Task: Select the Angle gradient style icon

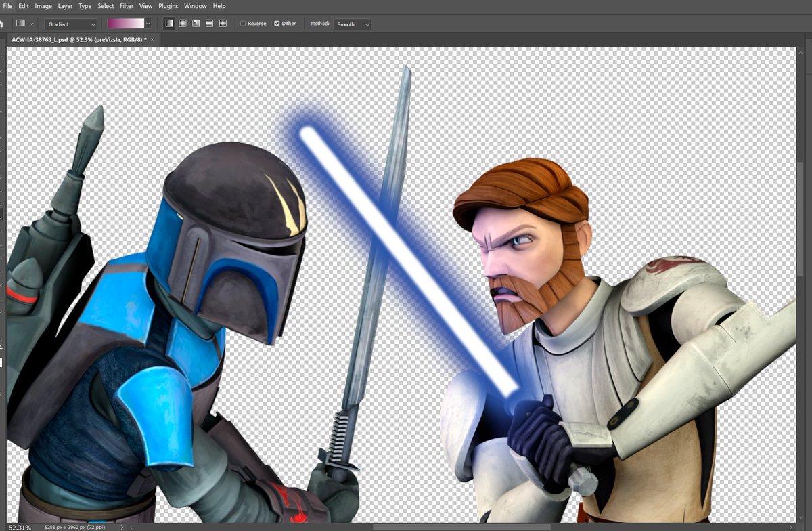Action: (196, 24)
